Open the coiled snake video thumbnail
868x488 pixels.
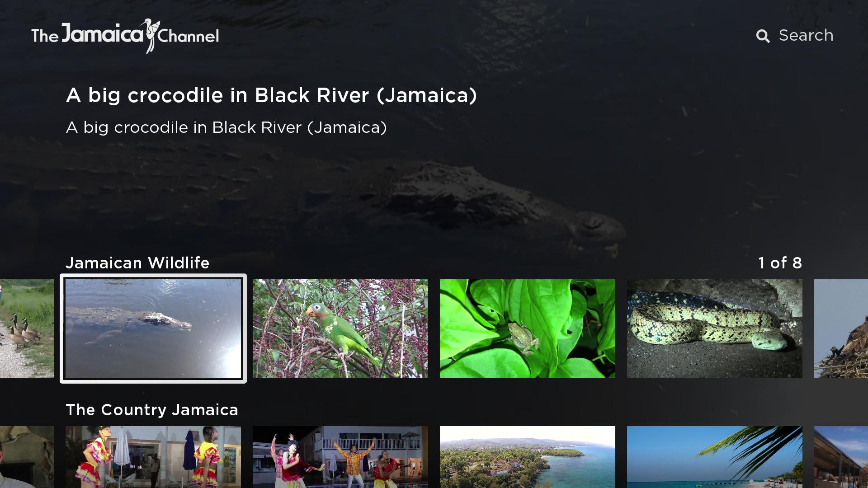715,328
